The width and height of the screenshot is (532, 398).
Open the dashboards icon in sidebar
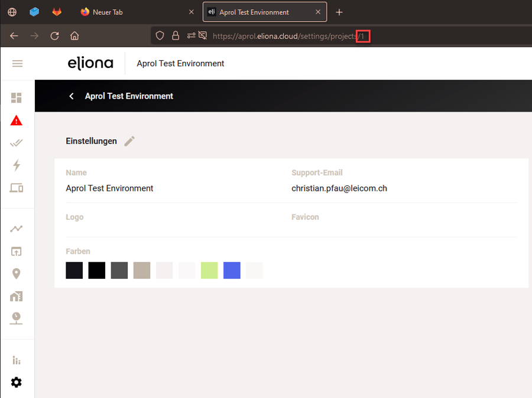17,97
